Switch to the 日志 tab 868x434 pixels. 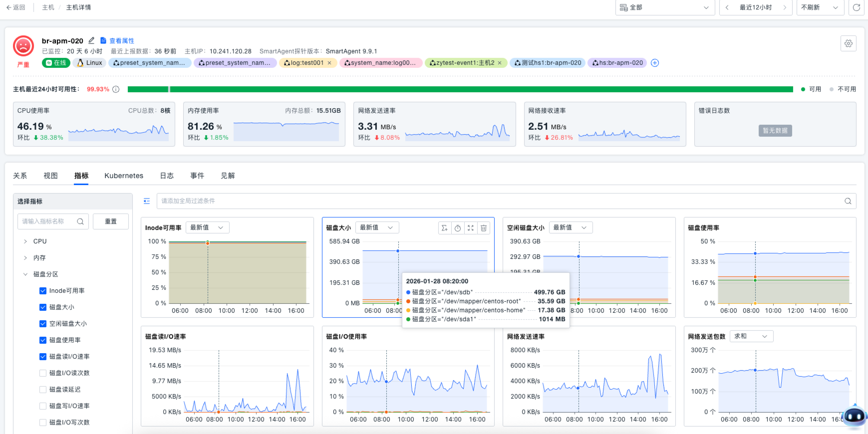167,176
